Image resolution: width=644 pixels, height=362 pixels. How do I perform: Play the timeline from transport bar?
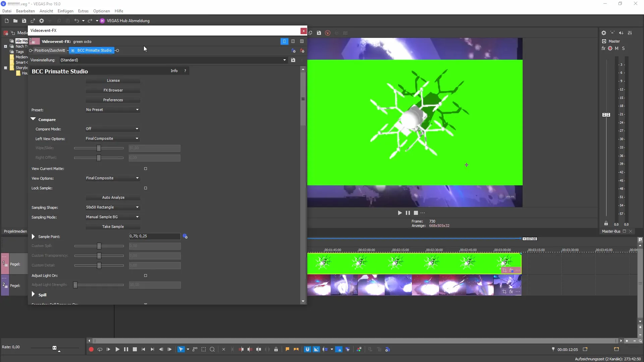pos(117,349)
